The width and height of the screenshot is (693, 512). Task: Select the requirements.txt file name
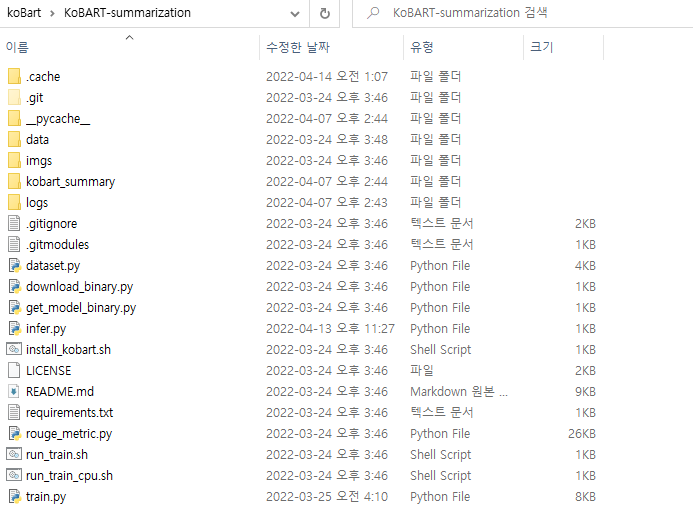pos(69,413)
